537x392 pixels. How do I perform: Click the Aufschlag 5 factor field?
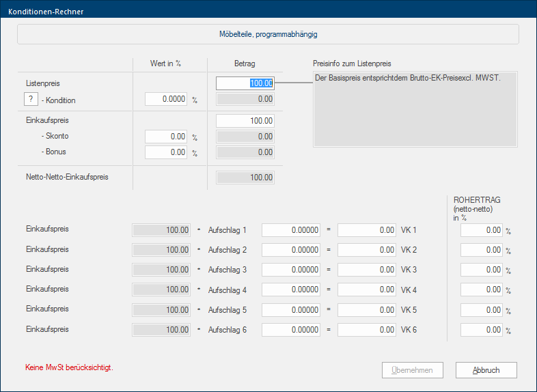click(x=291, y=310)
